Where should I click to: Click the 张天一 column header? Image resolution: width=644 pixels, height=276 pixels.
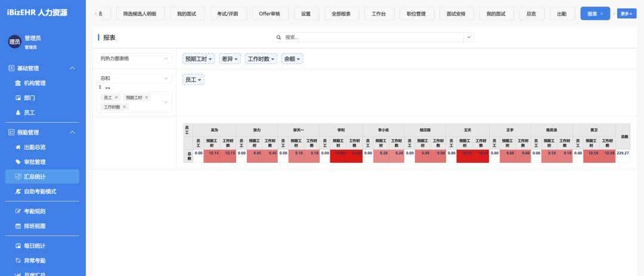pos(299,130)
